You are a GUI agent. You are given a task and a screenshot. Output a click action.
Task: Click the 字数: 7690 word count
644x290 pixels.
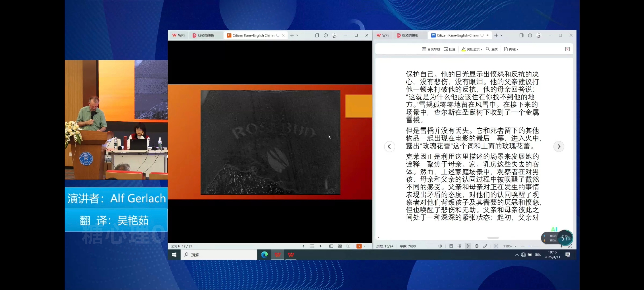[408, 246]
